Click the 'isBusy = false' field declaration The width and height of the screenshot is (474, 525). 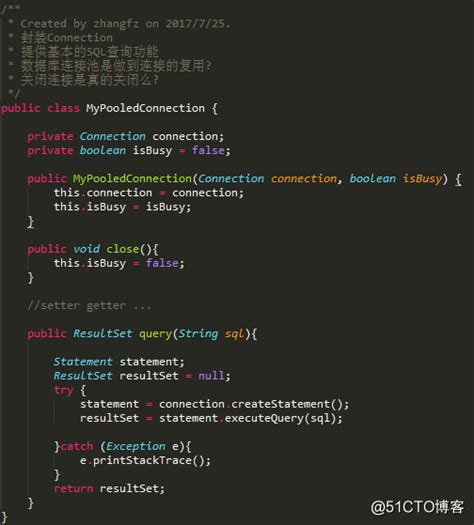pyautogui.click(x=182, y=150)
